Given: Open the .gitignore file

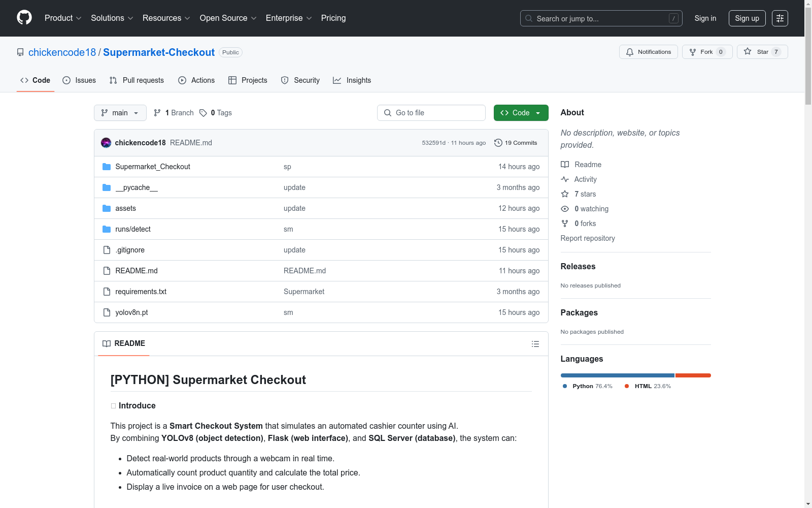Looking at the screenshot, I should tap(130, 250).
